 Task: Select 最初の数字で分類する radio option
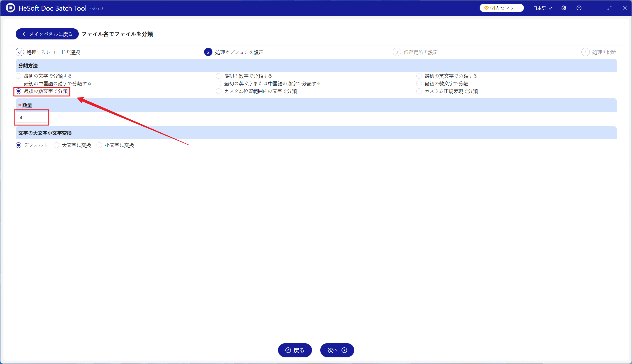click(x=244, y=76)
